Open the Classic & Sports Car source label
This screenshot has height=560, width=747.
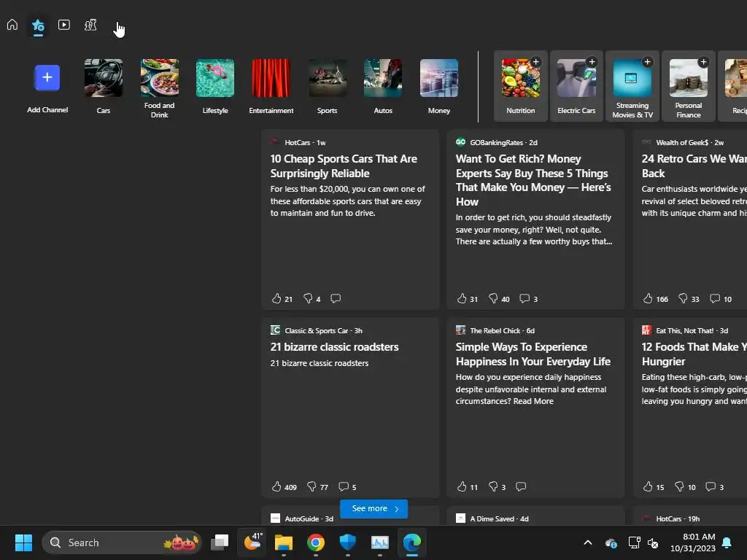coord(323,330)
